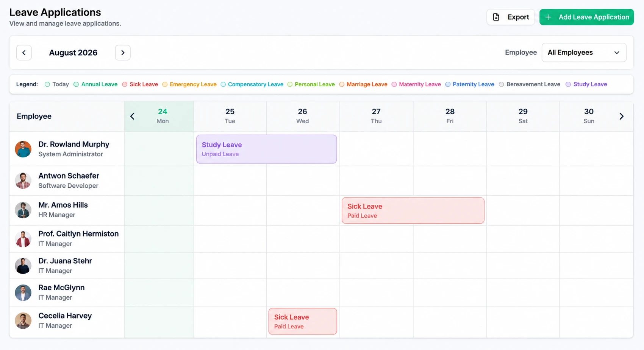Screen dimensions: 644x350
Task: Select the 25 Tue column header
Action: 230,116
